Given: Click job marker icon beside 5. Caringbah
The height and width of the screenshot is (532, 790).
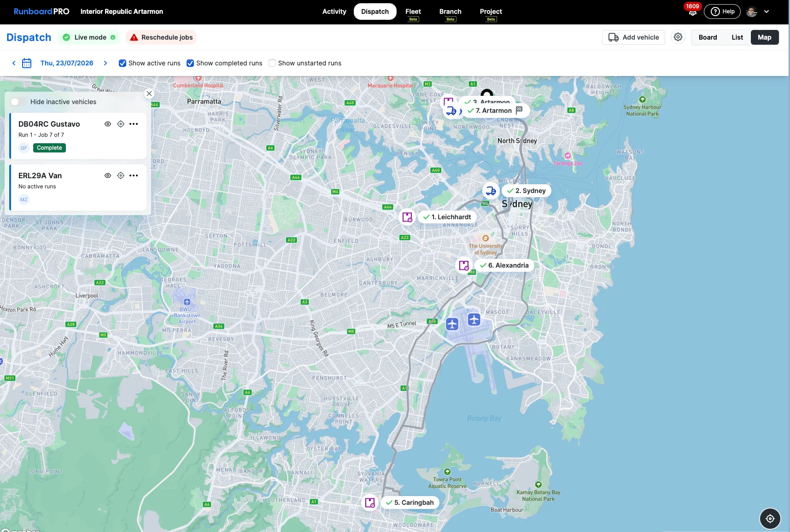Looking at the screenshot, I should [370, 503].
